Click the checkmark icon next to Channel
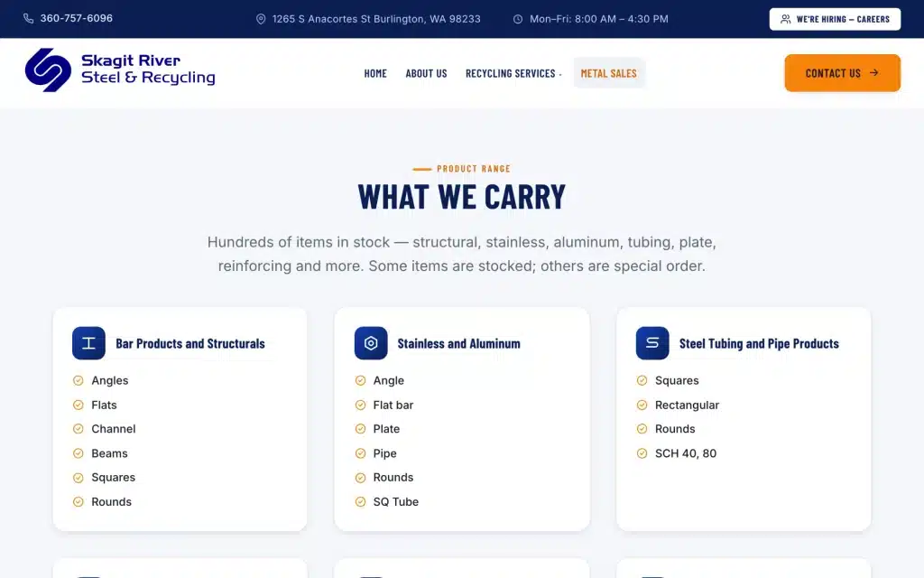Screen dimensions: 924x578 (78, 429)
